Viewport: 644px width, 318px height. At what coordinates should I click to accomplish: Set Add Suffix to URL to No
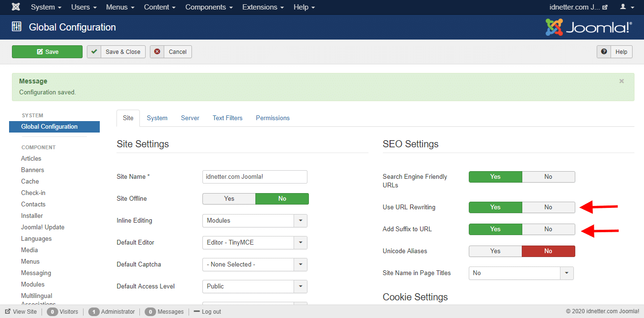(x=549, y=229)
